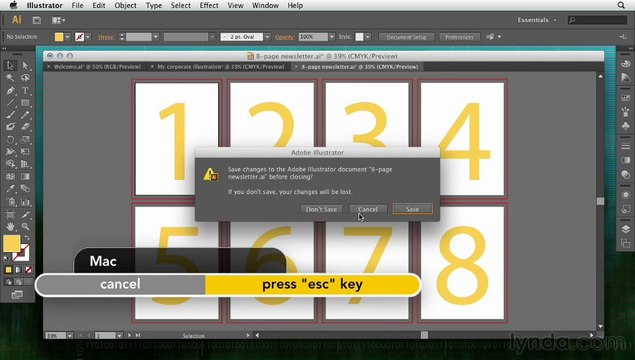
Task: Set paint mode to Gradient
Action: point(18,269)
